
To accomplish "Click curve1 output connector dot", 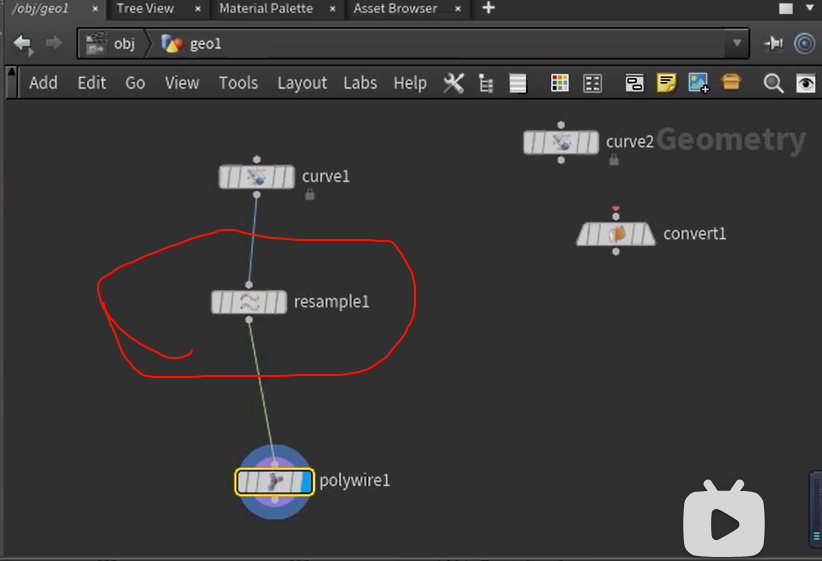I will pos(256,195).
